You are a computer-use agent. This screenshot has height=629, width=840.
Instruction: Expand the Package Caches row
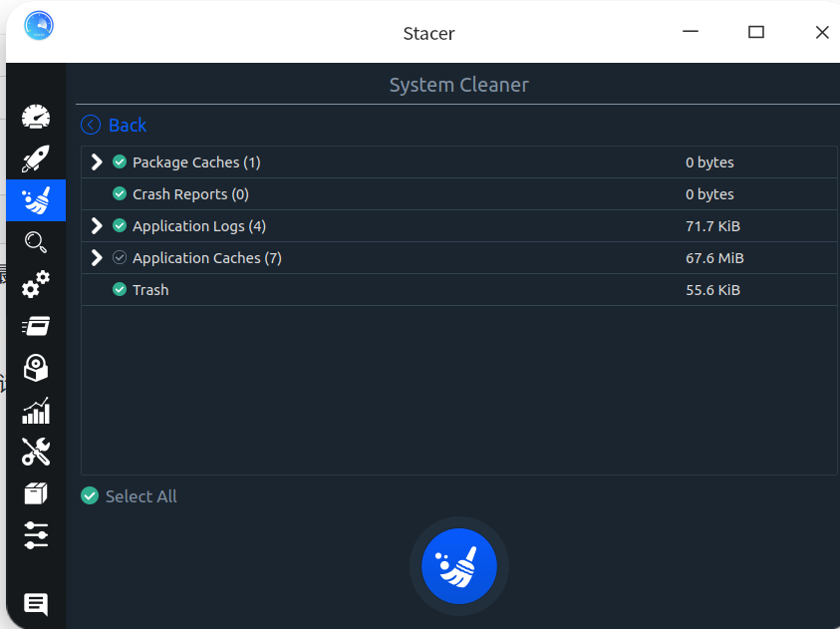point(97,161)
